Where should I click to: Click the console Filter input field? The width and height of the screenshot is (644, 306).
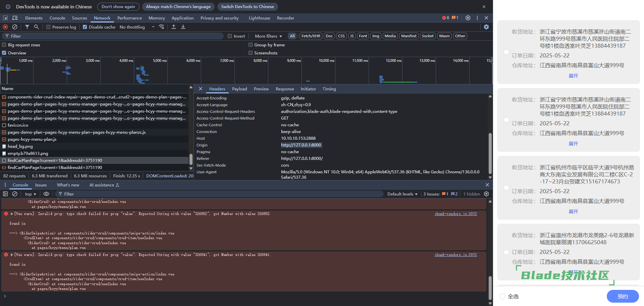click(x=220, y=194)
